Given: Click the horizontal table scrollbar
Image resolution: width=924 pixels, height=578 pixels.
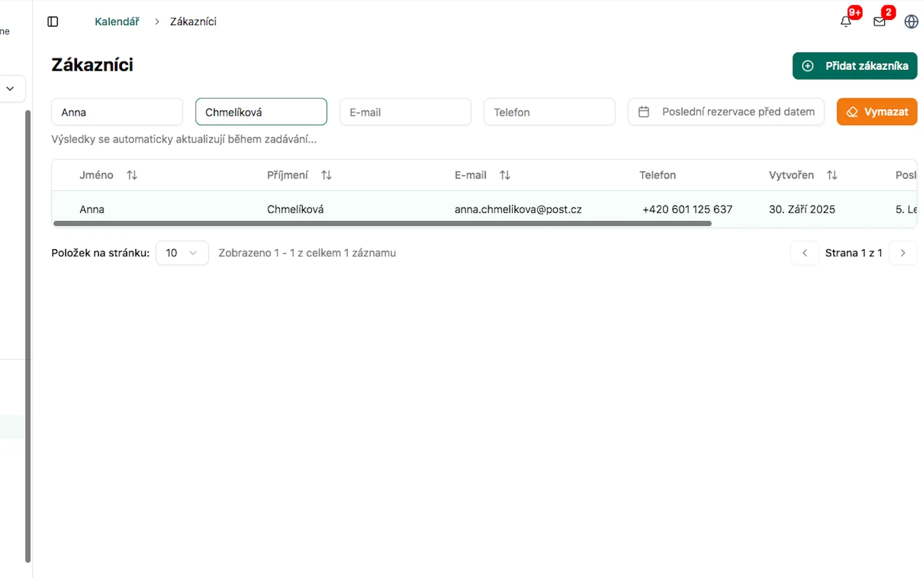Looking at the screenshot, I should click(x=382, y=223).
